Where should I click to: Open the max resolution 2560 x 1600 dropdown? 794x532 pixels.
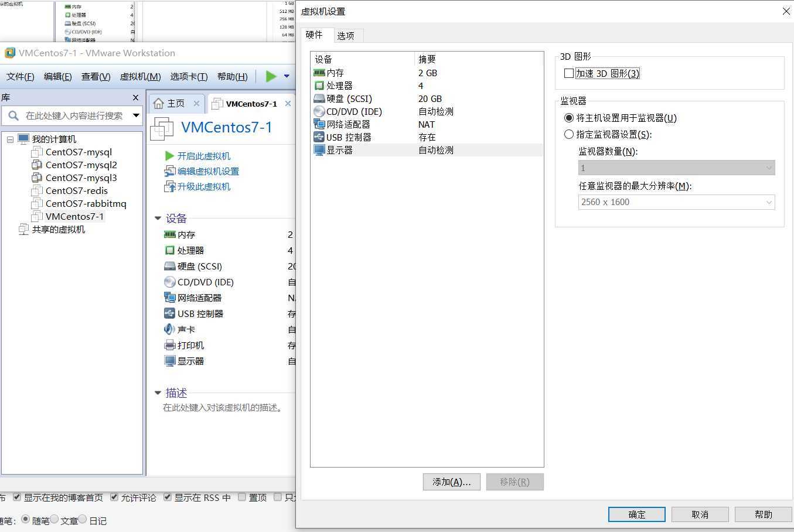[x=676, y=202]
